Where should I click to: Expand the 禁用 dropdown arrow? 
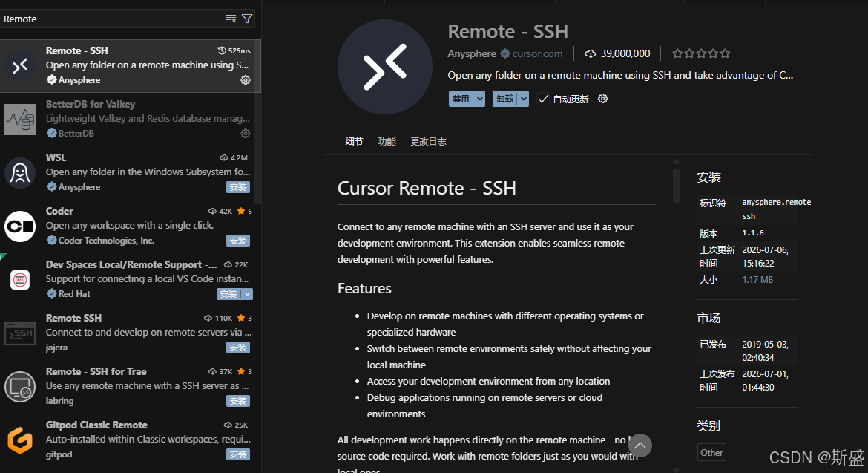click(x=480, y=99)
